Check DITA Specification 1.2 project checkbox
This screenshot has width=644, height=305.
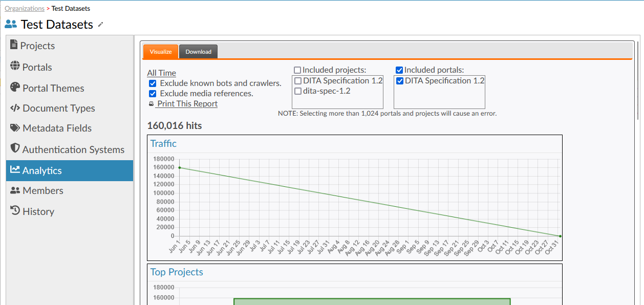tap(298, 81)
